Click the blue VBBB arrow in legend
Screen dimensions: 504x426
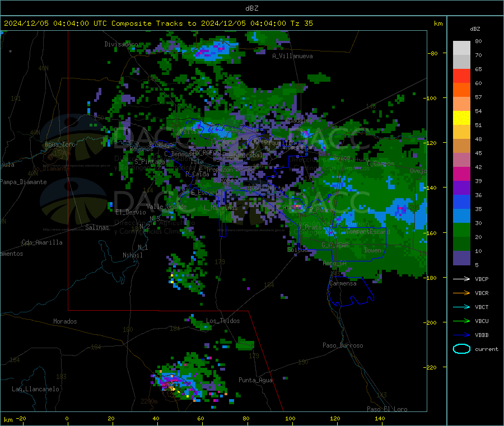(x=461, y=335)
